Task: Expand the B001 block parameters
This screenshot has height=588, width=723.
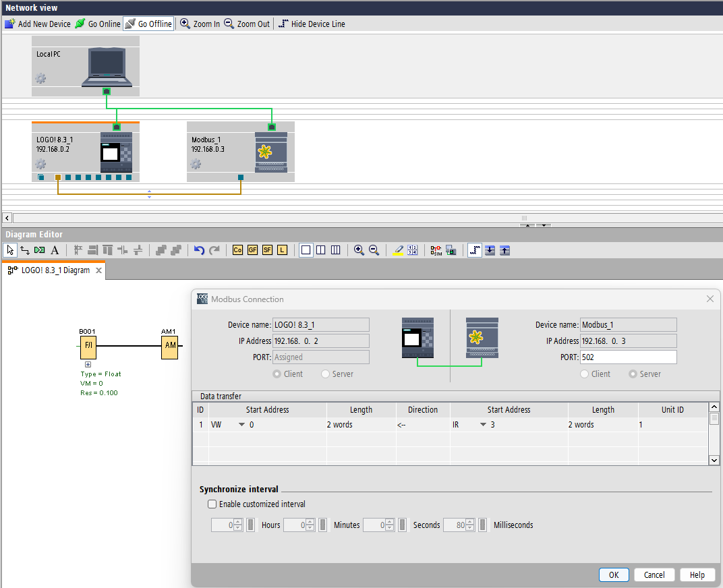Action: pyautogui.click(x=88, y=364)
